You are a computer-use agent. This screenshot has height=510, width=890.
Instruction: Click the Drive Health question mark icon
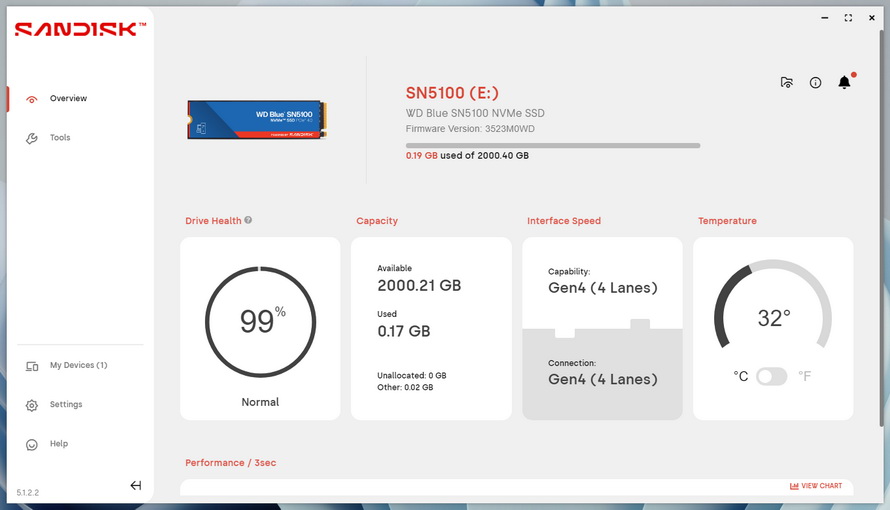pos(248,220)
